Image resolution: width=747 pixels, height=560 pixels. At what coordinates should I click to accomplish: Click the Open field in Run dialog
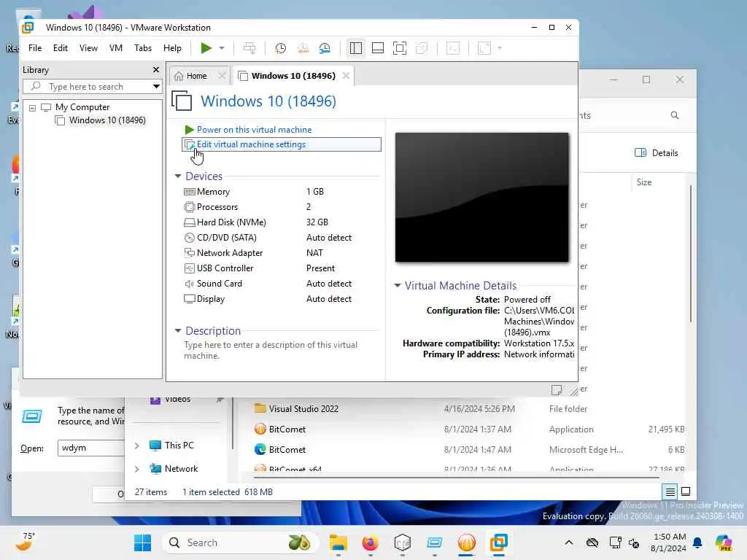coord(91,448)
